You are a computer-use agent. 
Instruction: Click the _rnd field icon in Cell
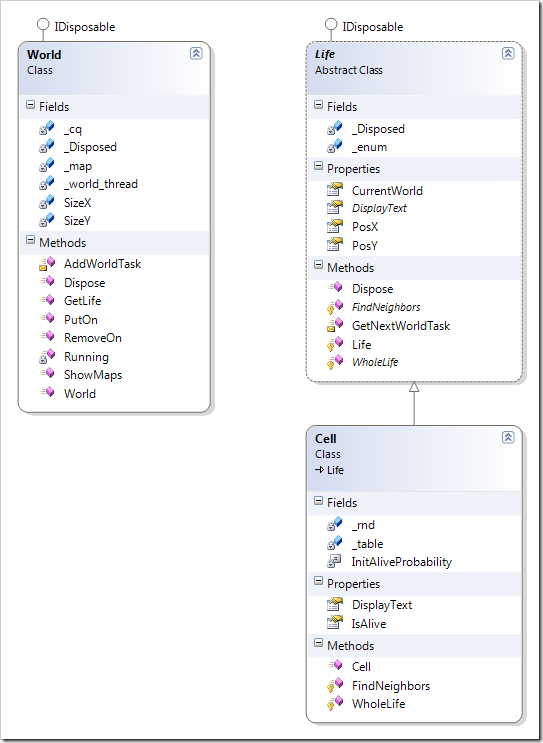335,524
